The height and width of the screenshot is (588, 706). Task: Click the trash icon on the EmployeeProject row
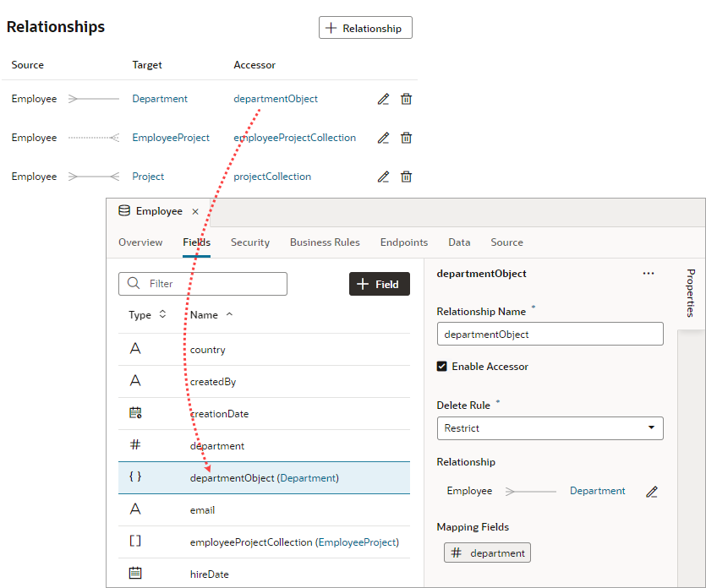click(406, 137)
